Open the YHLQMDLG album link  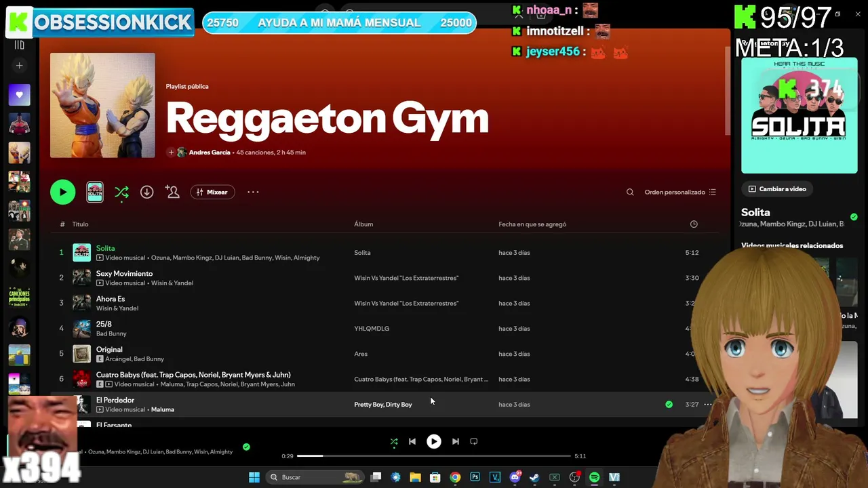[x=372, y=329]
